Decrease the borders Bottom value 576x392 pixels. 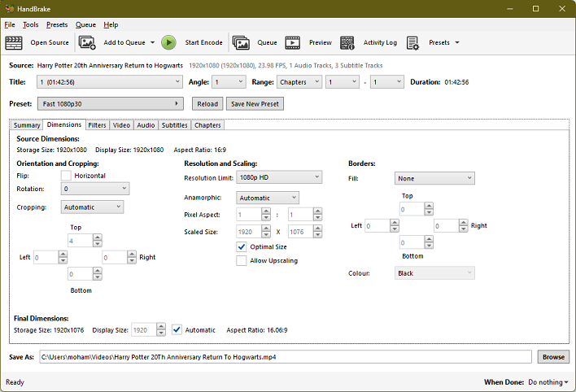point(429,246)
